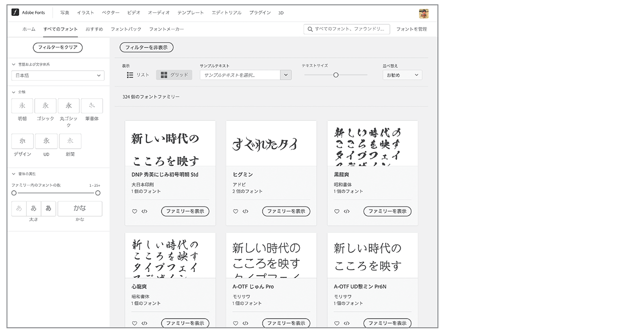The width and height of the screenshot is (644, 333).
Task: Open the フォントを管理 link
Action: (x=412, y=29)
